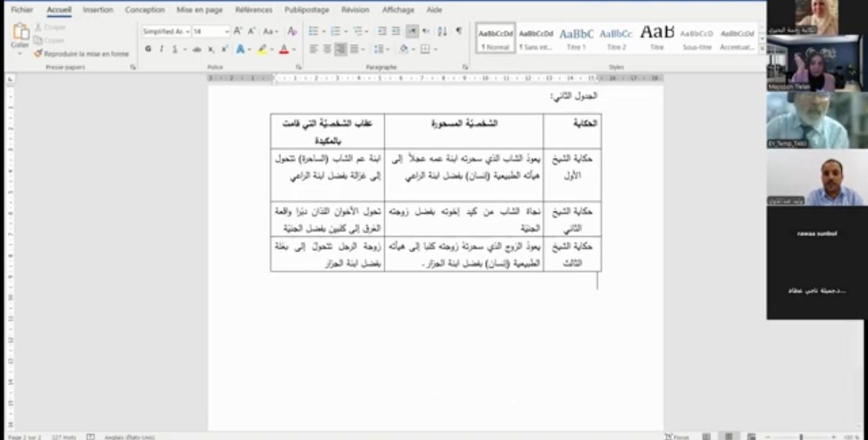This screenshot has width=868, height=440.
Task: Toggle italic formatting
Action: click(x=161, y=49)
